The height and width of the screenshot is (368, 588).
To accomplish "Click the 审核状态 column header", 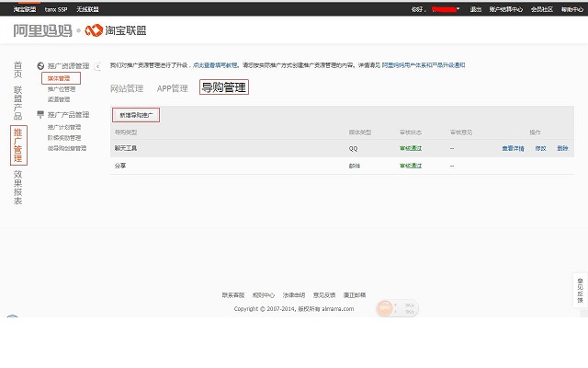I will tap(411, 132).
